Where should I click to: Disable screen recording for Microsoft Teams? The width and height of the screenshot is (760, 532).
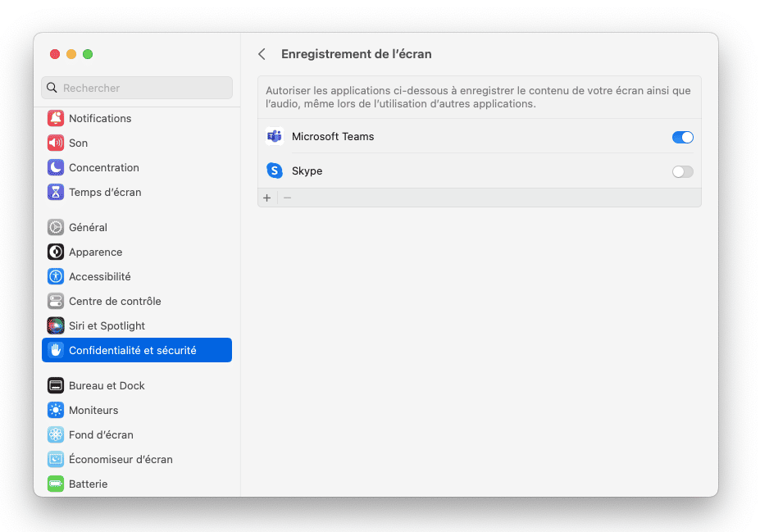point(682,137)
